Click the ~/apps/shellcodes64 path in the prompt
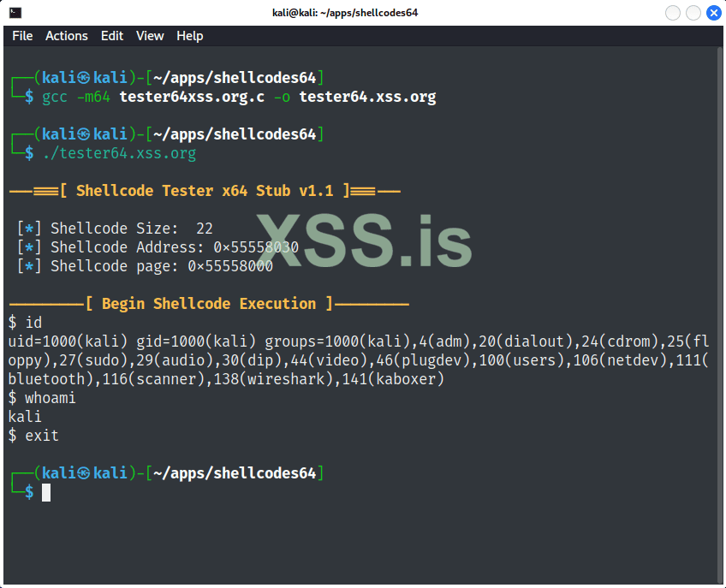Image resolution: width=726 pixels, height=588 pixels. point(235,77)
